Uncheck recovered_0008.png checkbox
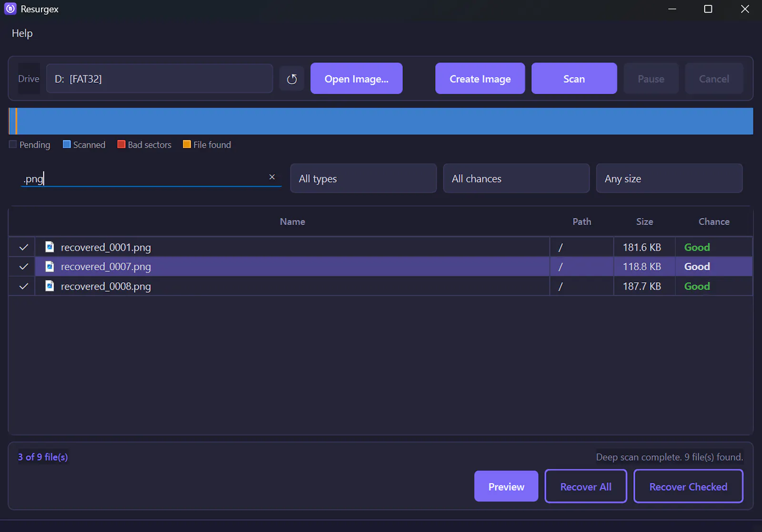The width and height of the screenshot is (762, 532). coord(23,286)
